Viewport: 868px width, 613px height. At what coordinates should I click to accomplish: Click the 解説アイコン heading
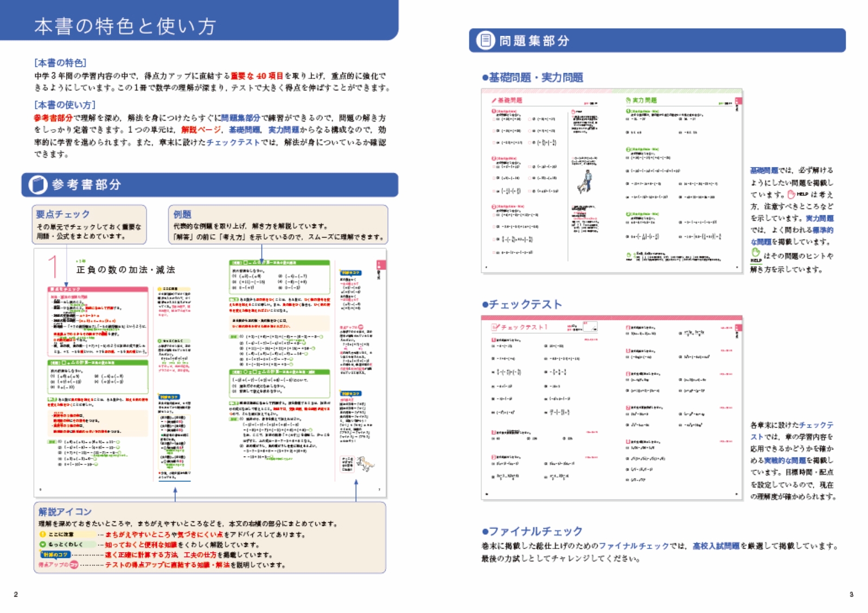click(x=65, y=512)
